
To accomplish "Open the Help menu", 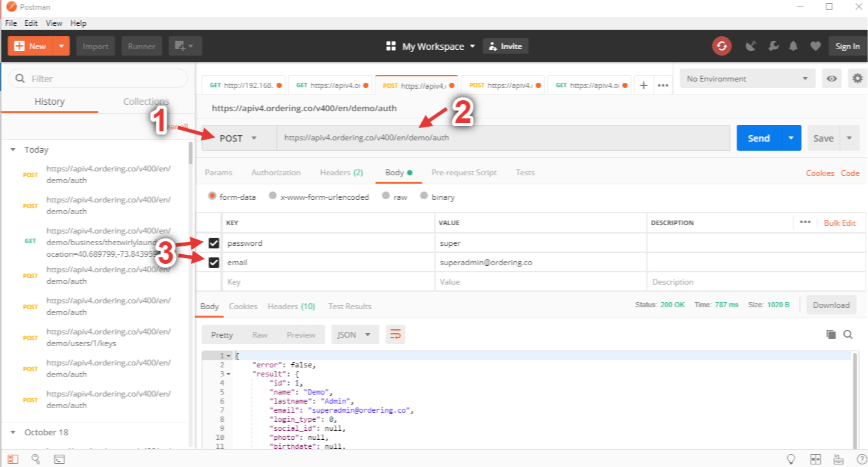I will (x=78, y=23).
